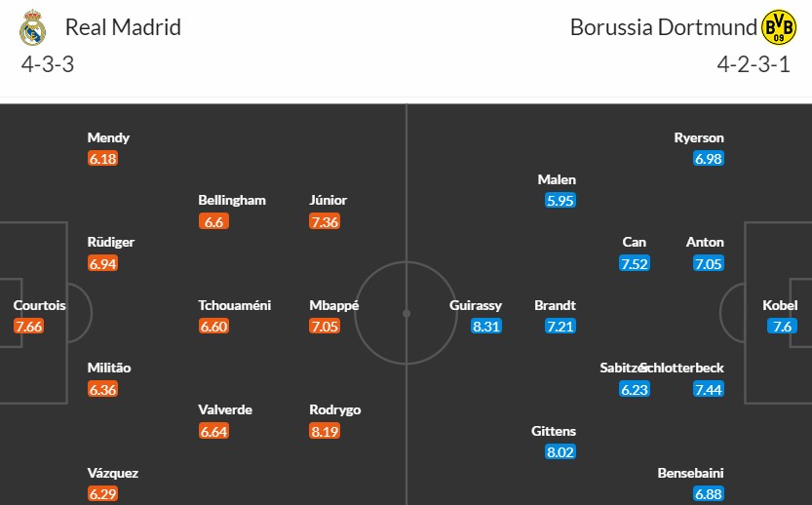Open Tchouaméni player name
The image size is (812, 505).
point(235,305)
